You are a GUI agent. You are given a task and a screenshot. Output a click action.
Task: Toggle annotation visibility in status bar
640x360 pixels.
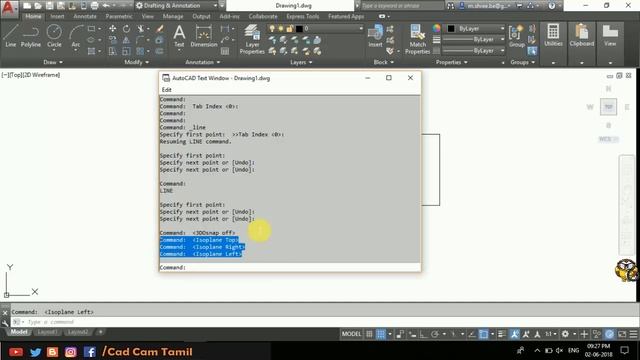[x=514, y=334]
